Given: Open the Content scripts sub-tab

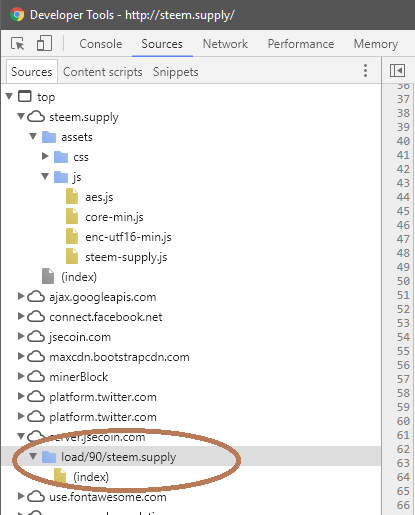Looking at the screenshot, I should coord(103,72).
